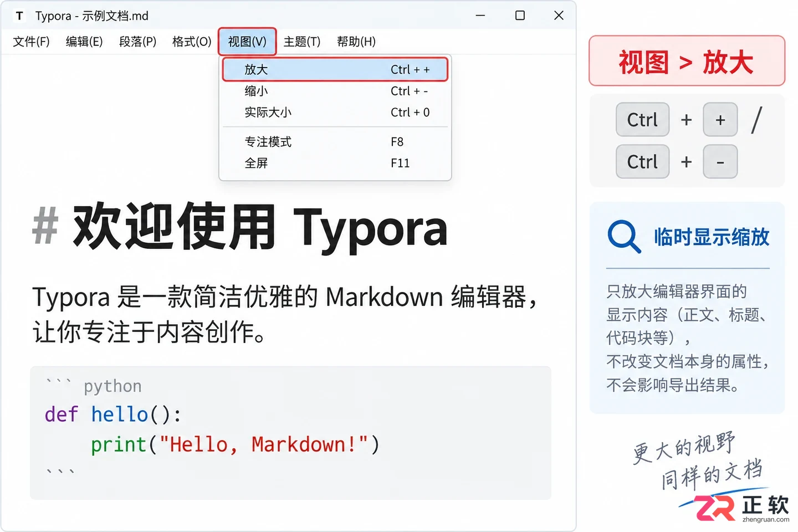Screen dimensions: 798x532
Task: Click the 欢迎使用 Typora heading
Action: click(259, 227)
